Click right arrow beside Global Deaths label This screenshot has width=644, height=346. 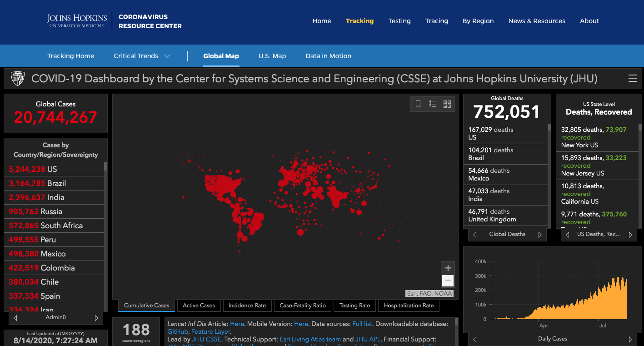pos(540,235)
